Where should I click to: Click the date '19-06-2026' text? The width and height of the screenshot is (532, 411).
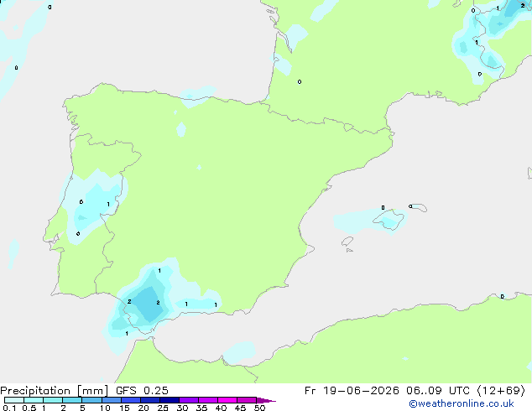pos(361,391)
